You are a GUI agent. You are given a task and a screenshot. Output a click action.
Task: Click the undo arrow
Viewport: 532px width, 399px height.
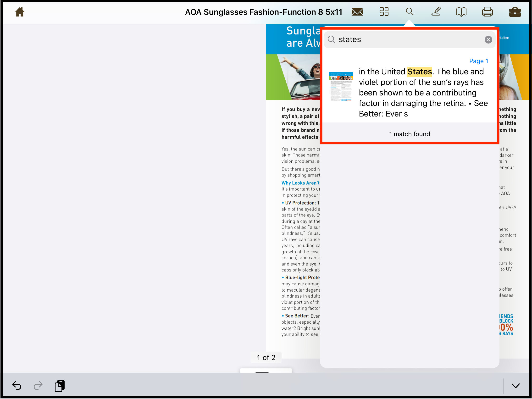(16, 386)
